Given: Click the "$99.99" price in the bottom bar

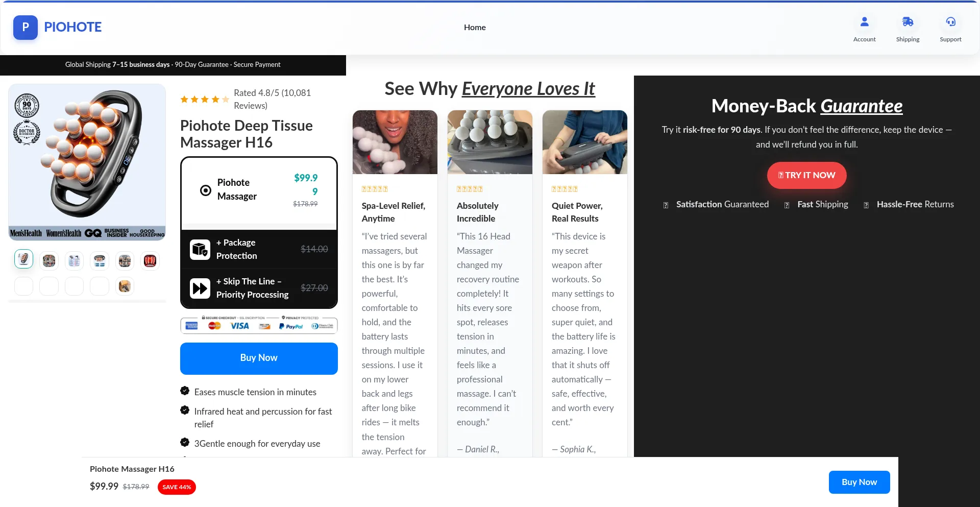Looking at the screenshot, I should [x=104, y=486].
